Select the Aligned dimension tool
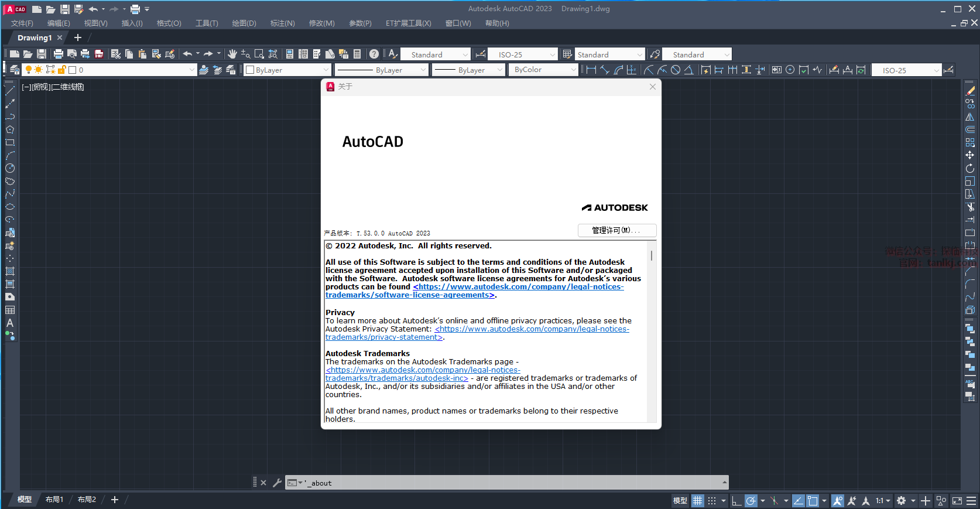Viewport: 980px width, 509px height. coord(605,70)
